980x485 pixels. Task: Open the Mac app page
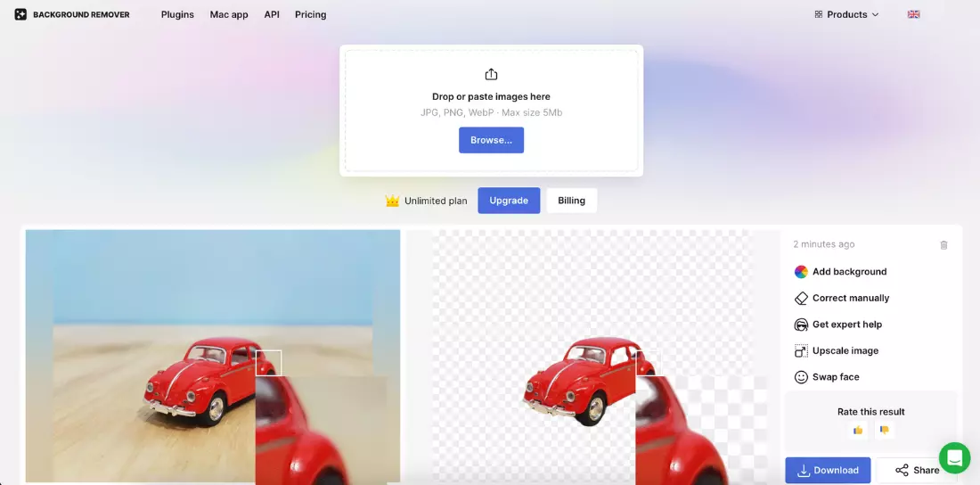click(229, 14)
